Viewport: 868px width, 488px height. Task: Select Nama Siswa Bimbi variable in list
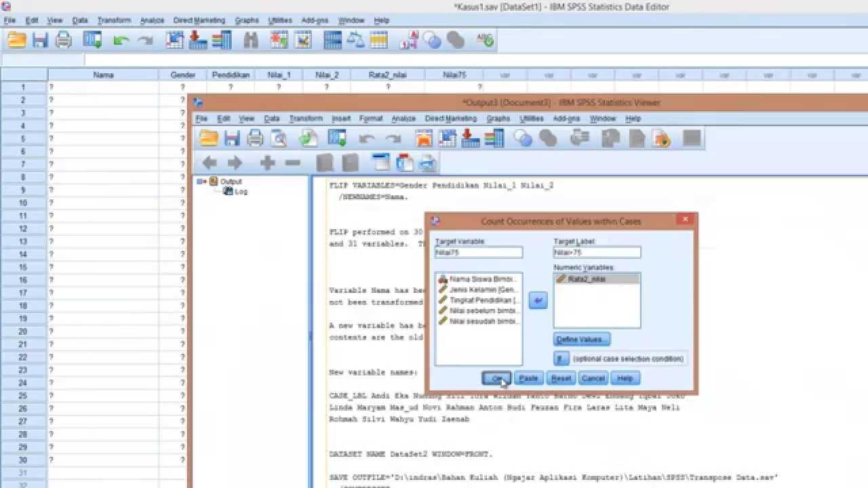(x=478, y=279)
